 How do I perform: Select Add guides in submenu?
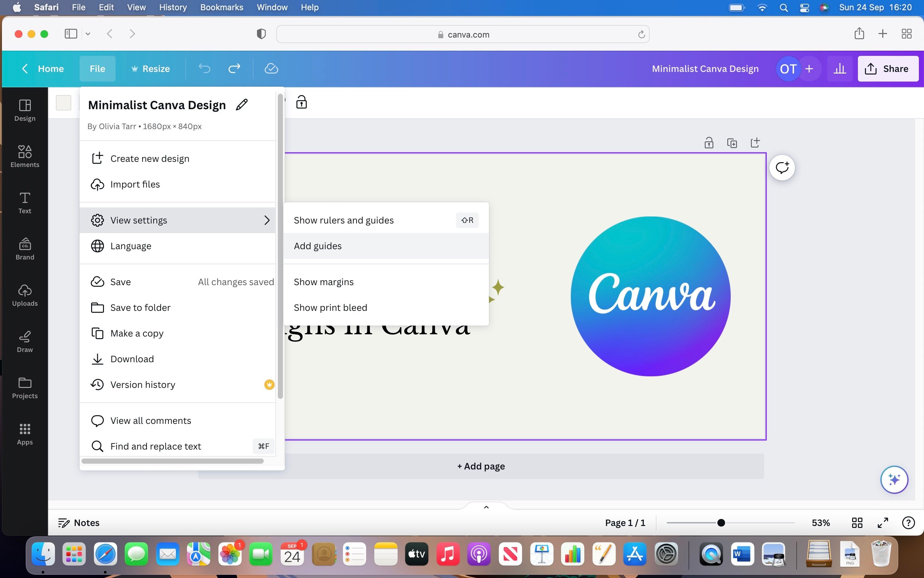pyautogui.click(x=386, y=246)
